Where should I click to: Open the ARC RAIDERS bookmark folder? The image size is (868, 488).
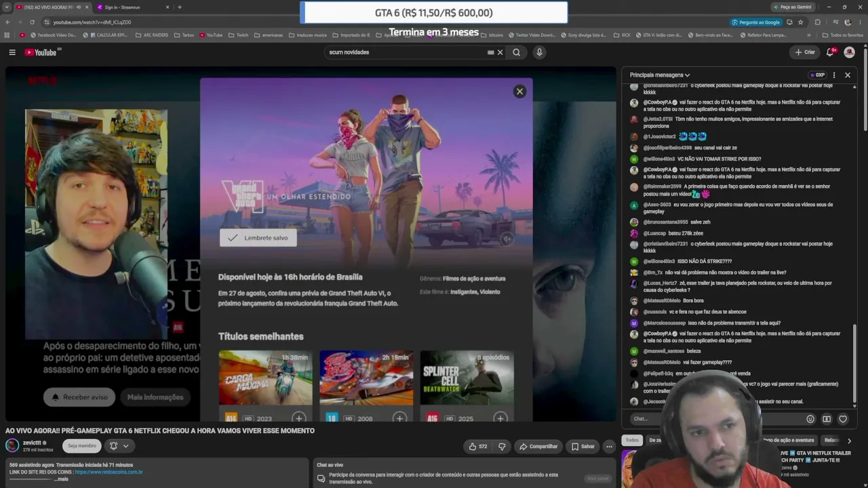[151, 35]
